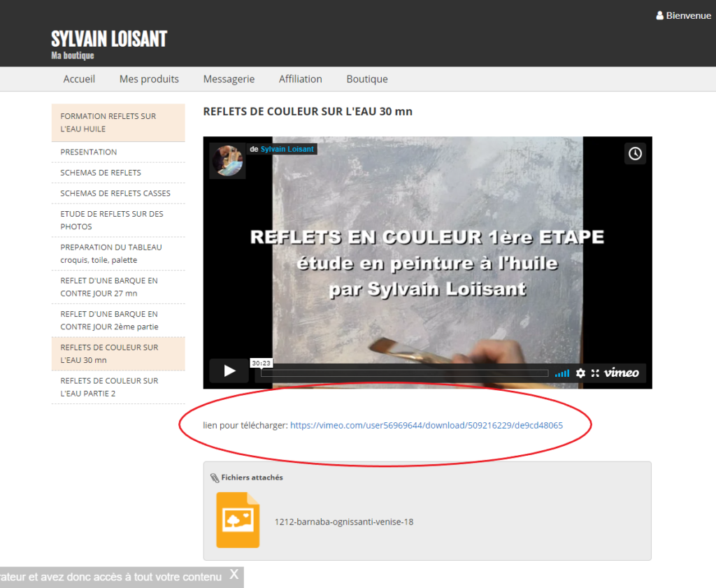Screen dimensions: 716x588
Task: Adjust the video volume bars
Action: (x=562, y=373)
